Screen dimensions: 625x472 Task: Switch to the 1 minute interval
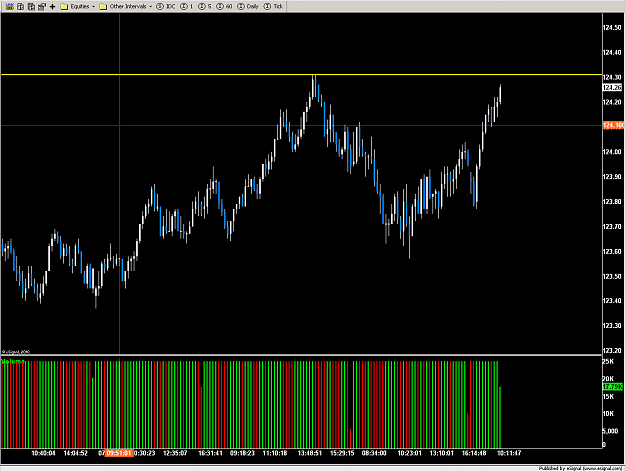187,6
